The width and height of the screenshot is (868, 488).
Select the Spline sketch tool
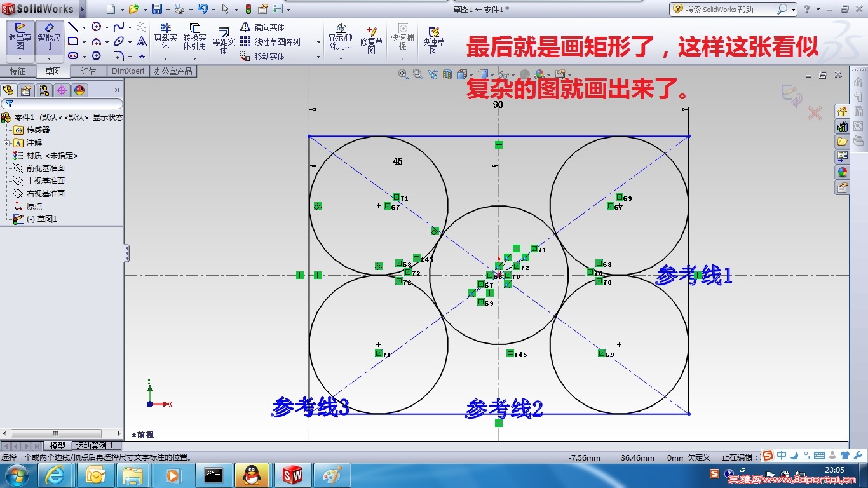(x=119, y=27)
